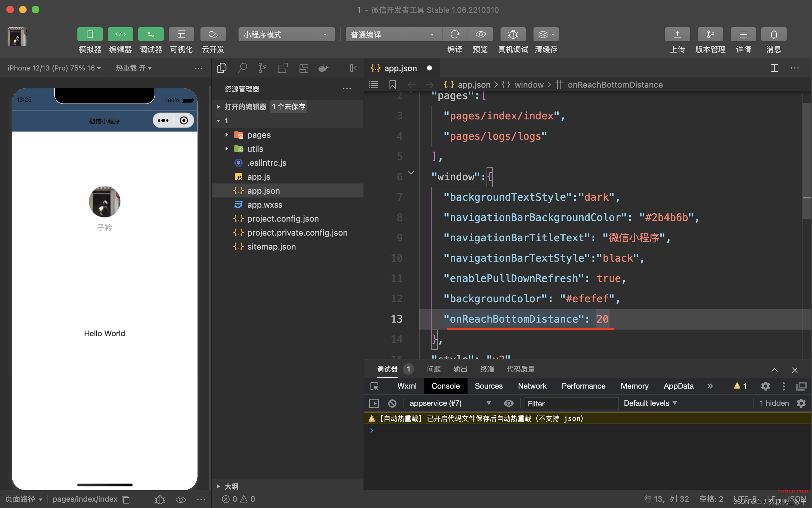Open the 可视化 visual layout tool

[x=181, y=34]
